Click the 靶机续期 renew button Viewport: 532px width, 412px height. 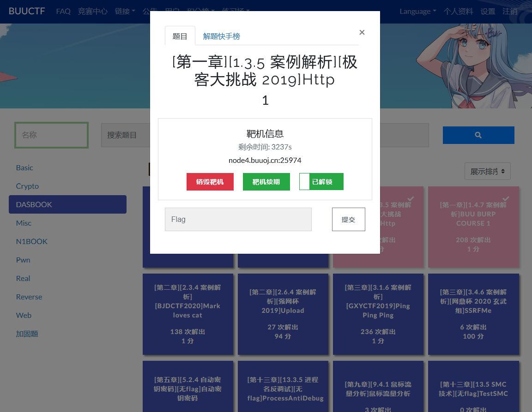(266, 182)
